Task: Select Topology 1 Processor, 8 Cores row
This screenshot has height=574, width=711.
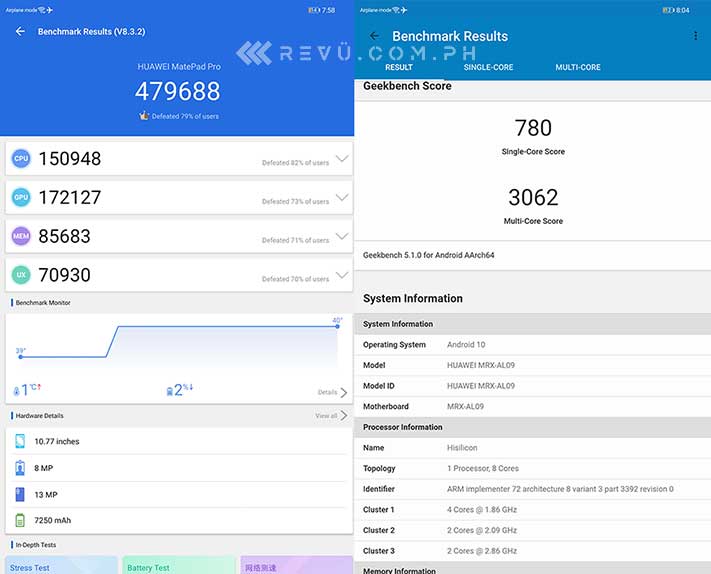Action: (532, 468)
